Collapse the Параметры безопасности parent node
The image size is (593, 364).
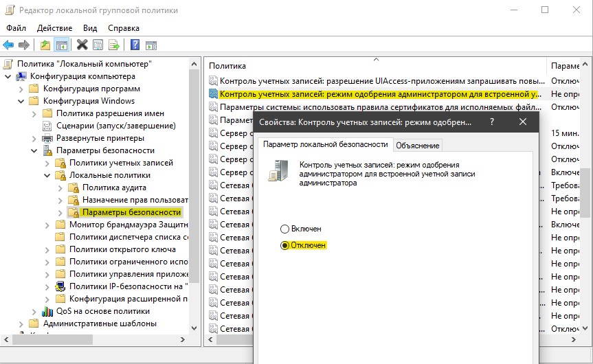[x=34, y=151]
